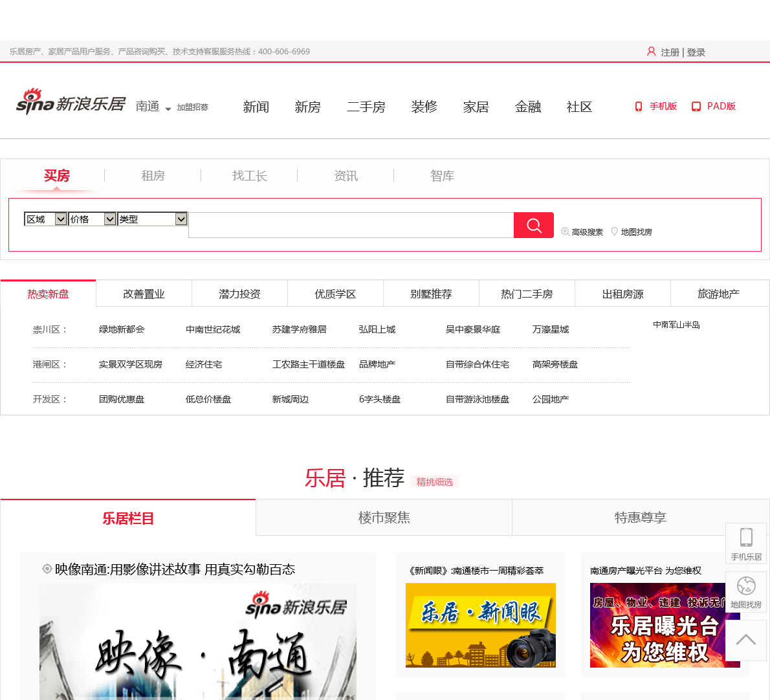Screen dimensions: 770x700
Task: Expand the 南通 city selector arrow
Action: pos(168,109)
